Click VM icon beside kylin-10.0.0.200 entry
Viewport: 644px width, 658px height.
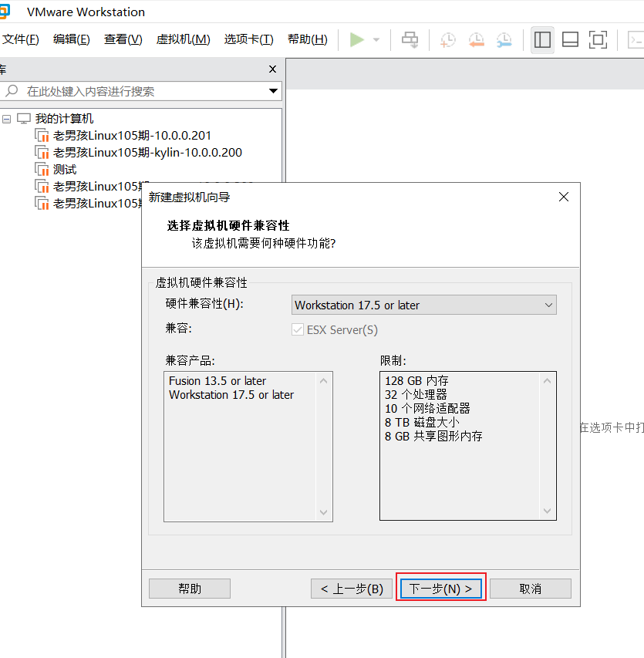(42, 152)
